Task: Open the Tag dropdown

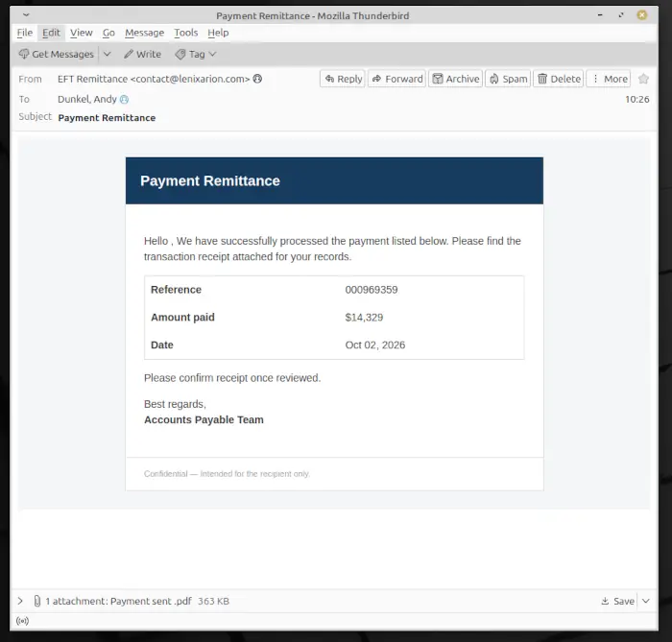Action: click(x=196, y=55)
